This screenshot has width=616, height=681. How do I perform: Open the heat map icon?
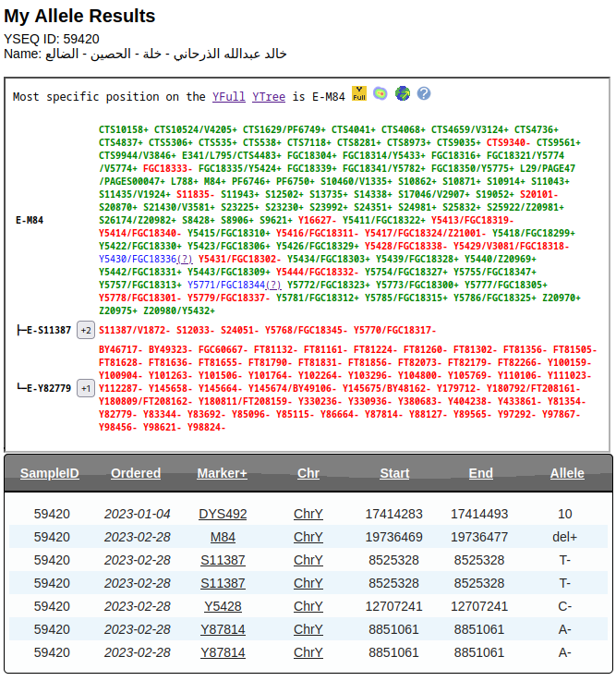coord(380,93)
